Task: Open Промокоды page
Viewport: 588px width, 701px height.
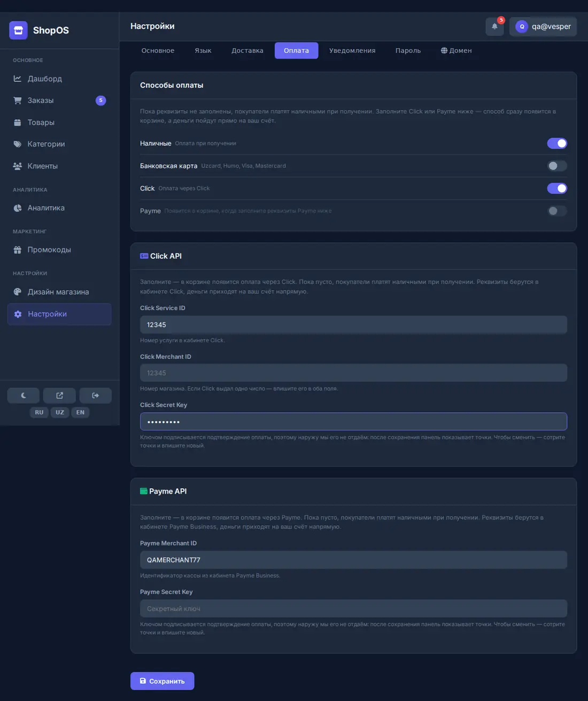Action: click(59, 250)
